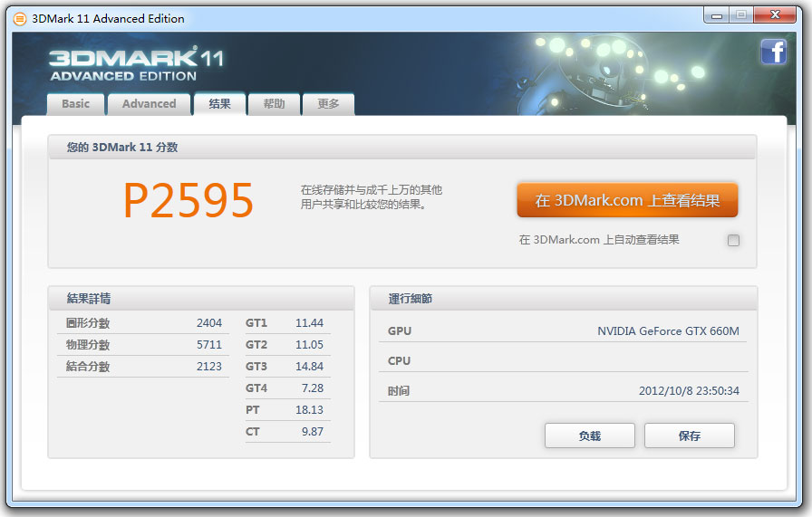The image size is (812, 517).
Task: Go to the 帮助 tab
Action: (x=274, y=104)
